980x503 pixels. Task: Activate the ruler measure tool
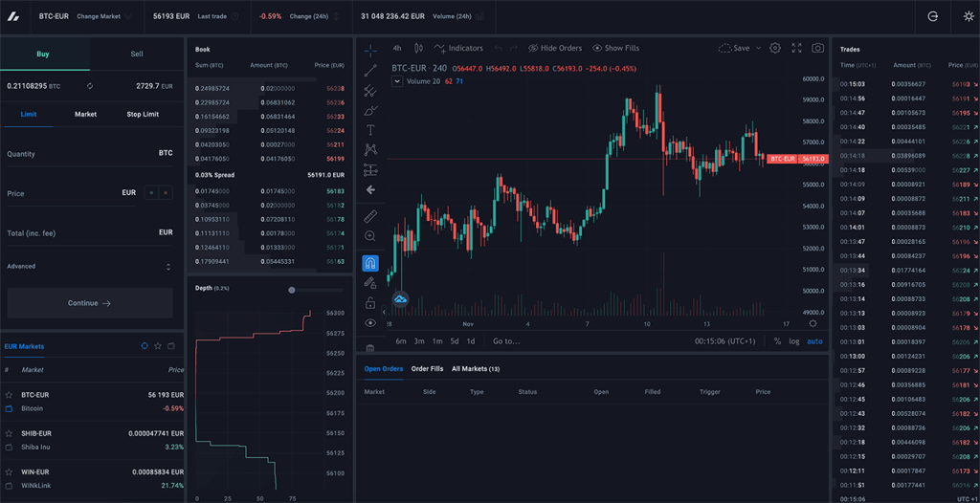(x=370, y=216)
